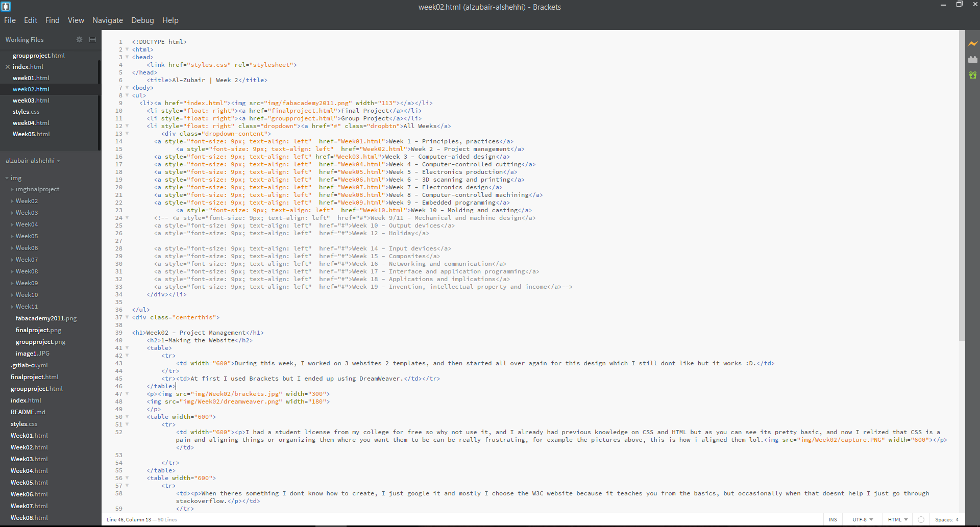Expand the Week05 folder in file tree
The image size is (980, 527).
12,236
